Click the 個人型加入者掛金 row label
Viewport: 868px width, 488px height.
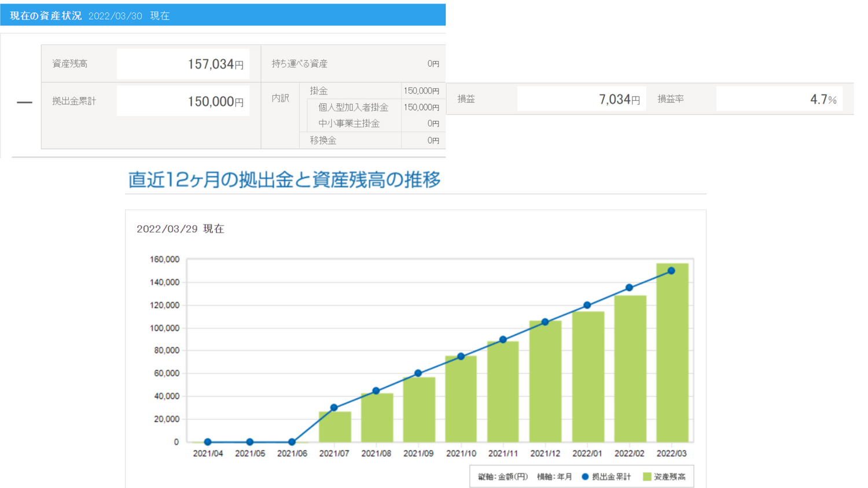pyautogui.click(x=353, y=107)
